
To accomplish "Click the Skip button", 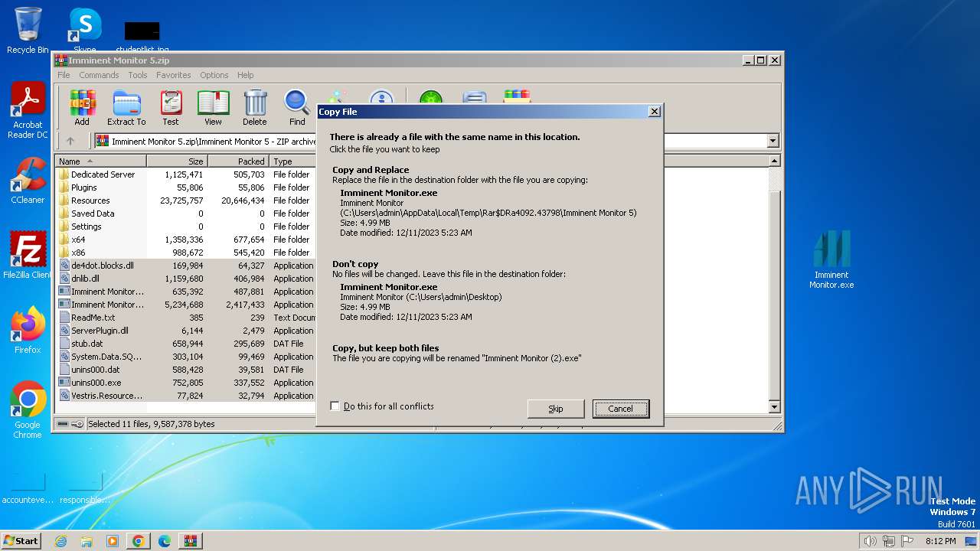I will click(556, 409).
